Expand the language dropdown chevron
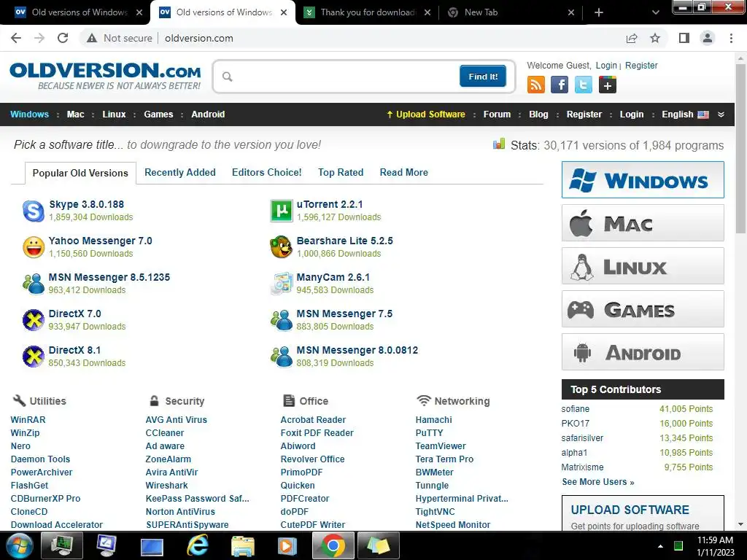This screenshot has height=560, width=747. point(721,114)
